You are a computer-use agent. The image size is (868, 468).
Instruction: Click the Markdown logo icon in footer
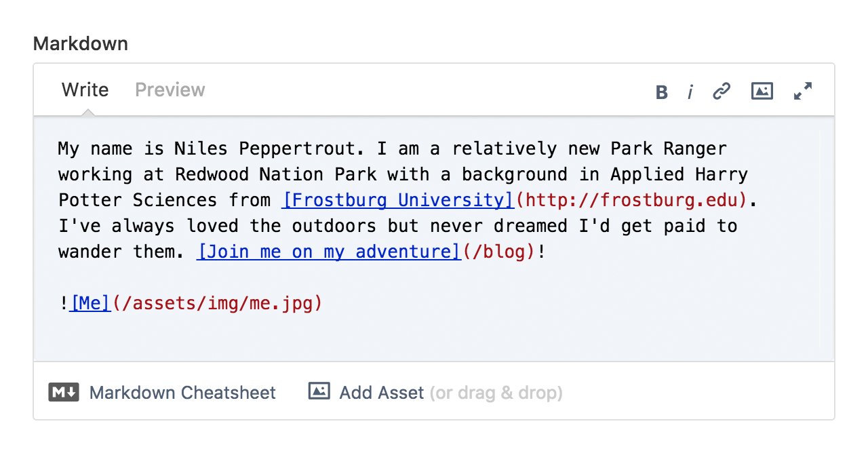[x=64, y=392]
